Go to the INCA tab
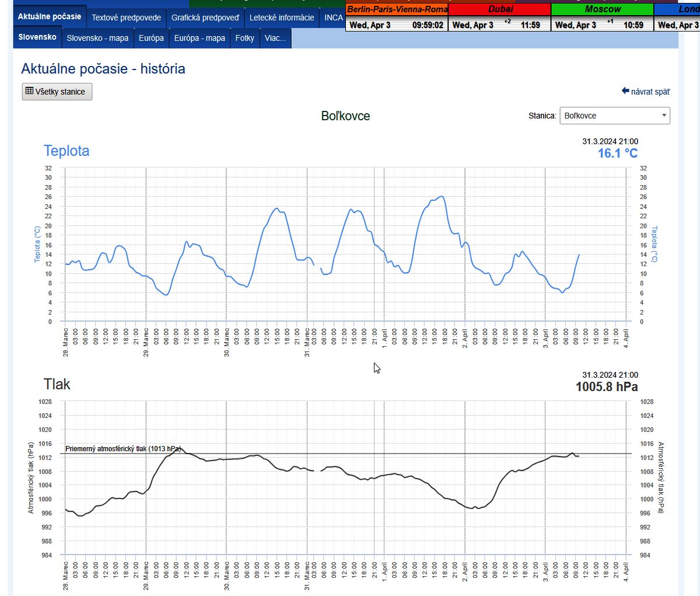Image resolution: width=700 pixels, height=596 pixels. pos(333,18)
